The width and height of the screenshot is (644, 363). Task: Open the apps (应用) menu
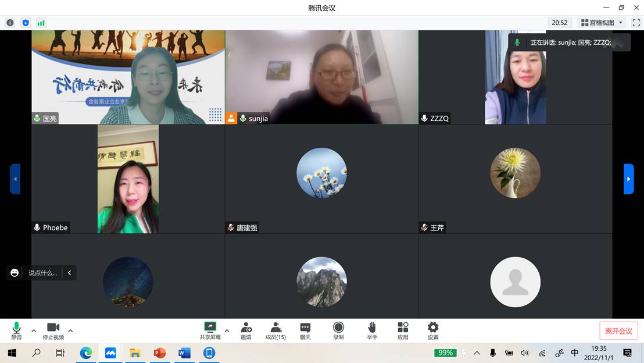coord(403,330)
